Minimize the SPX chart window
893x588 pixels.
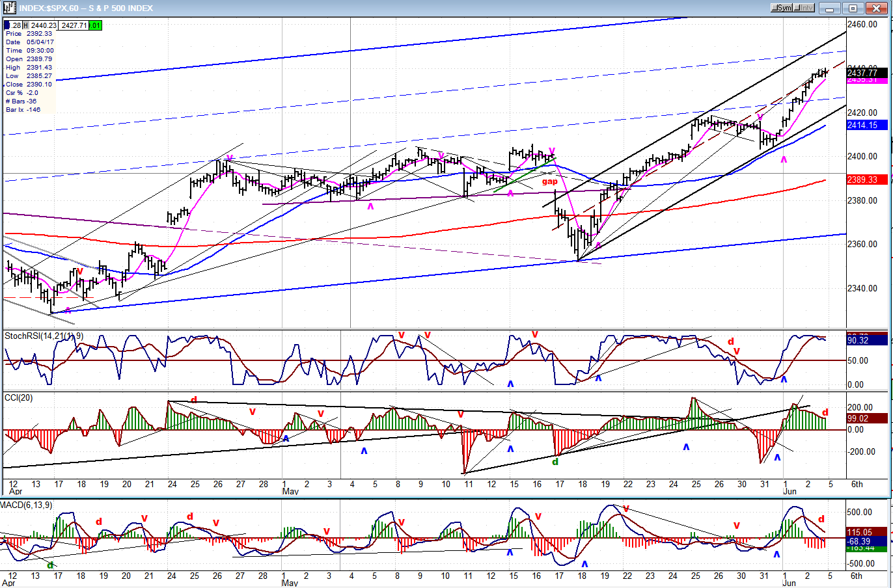click(x=831, y=8)
